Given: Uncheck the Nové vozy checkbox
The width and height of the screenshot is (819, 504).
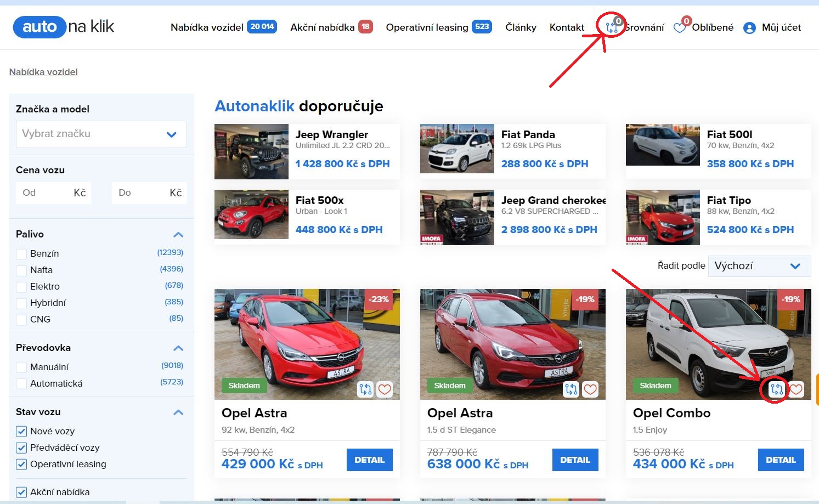Looking at the screenshot, I should coord(21,432).
